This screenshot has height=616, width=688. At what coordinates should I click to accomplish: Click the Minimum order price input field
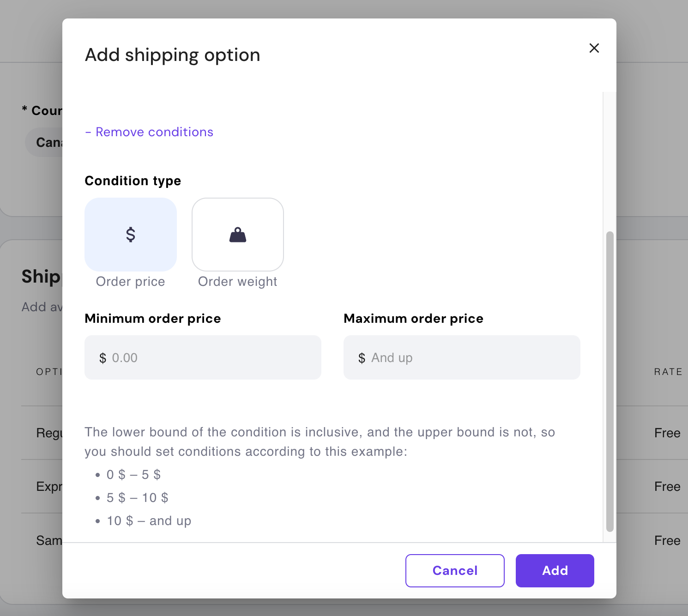tap(202, 357)
